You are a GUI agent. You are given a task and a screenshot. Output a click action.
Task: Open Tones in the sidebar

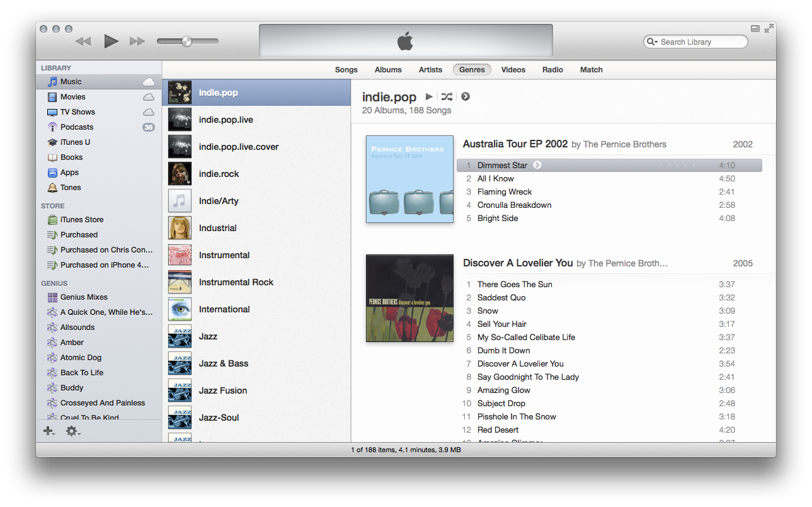[x=99, y=188]
